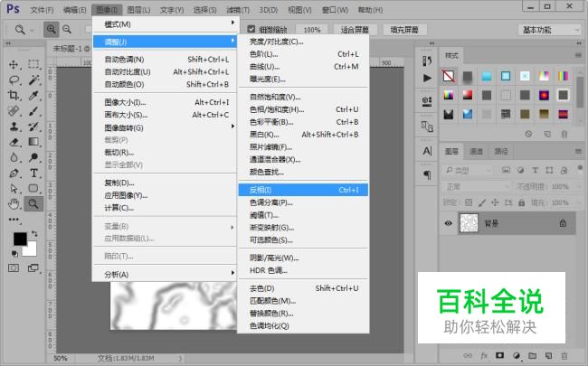588x366 pixels.
Task: Hide the 背景 layer eye icon
Action: pyautogui.click(x=448, y=223)
